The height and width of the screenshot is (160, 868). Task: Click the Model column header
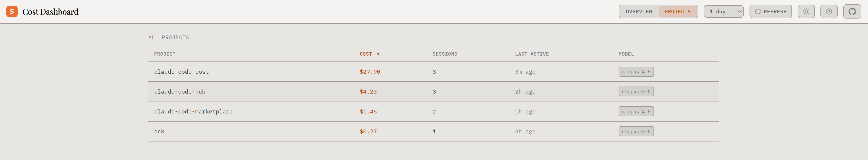[626, 54]
